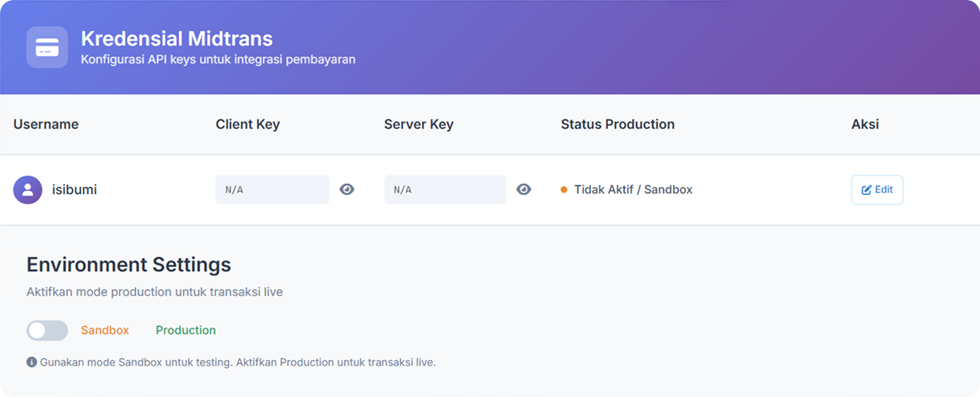Image resolution: width=980 pixels, height=397 pixels.
Task: Select the Sandbox environment label
Action: point(105,330)
